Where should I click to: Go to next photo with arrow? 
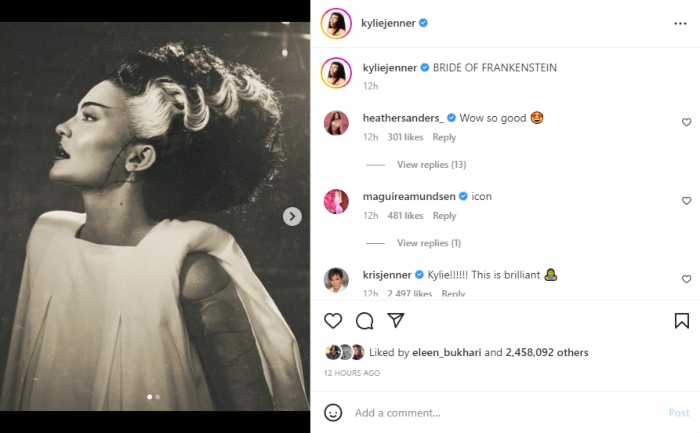tap(292, 216)
